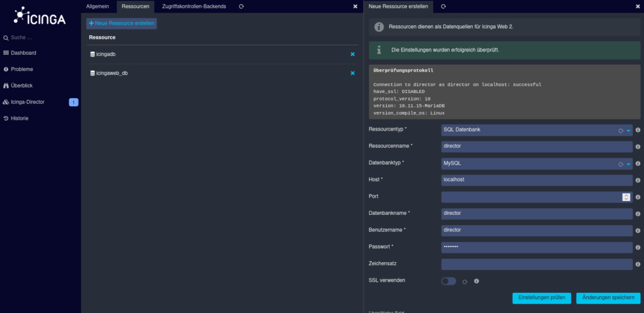Viewport: 644px width, 313px height.
Task: Show info for Host field
Action: 638,180
